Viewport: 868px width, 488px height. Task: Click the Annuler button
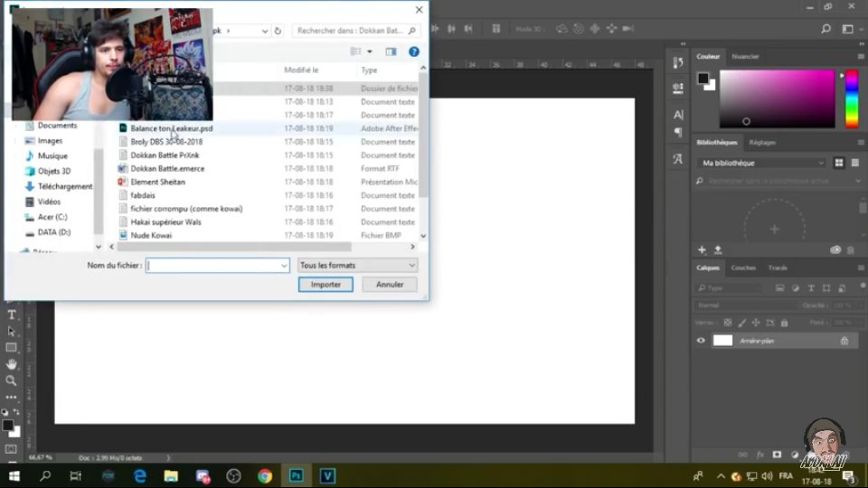390,285
